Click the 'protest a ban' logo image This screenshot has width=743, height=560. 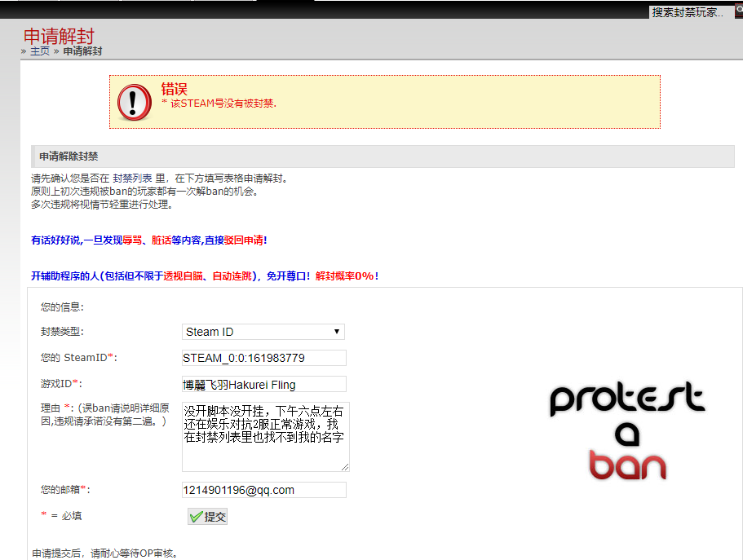point(626,431)
